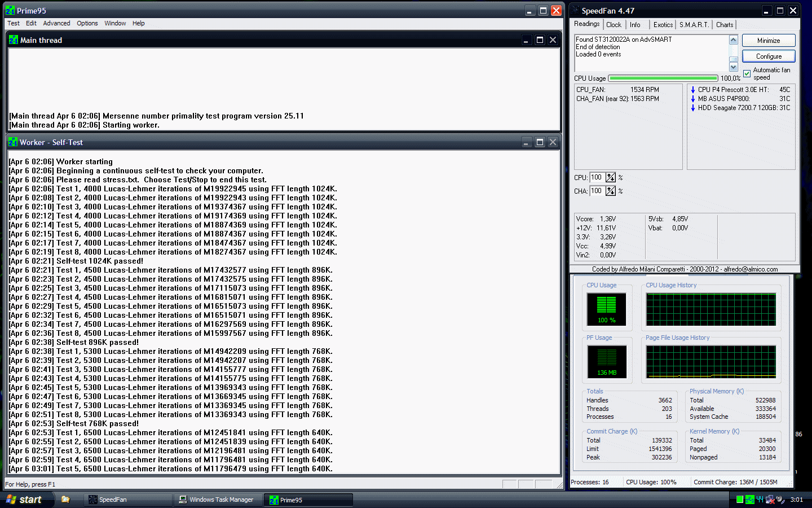Image resolution: width=812 pixels, height=508 pixels.
Task: Open the Test menu in Prime95
Action: pos(14,23)
